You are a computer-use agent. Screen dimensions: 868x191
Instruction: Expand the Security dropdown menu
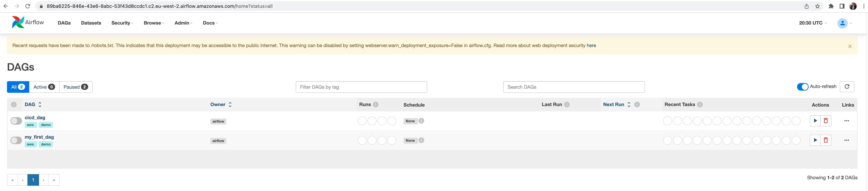coord(122,23)
